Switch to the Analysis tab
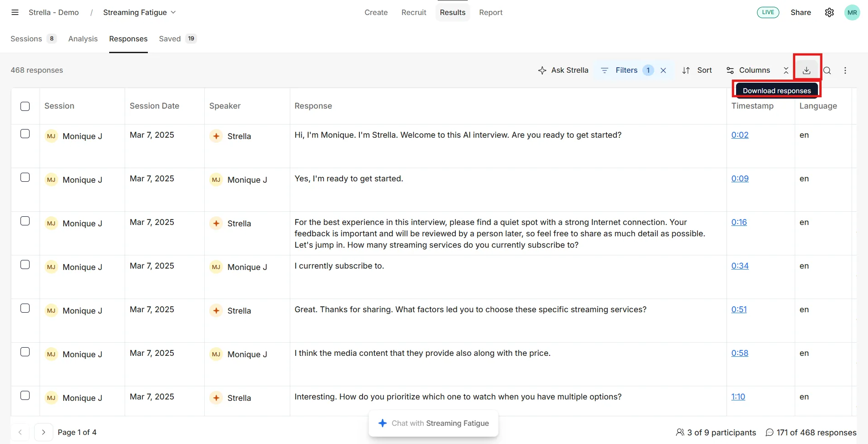Screen dimensions: 868x444 tap(83, 39)
